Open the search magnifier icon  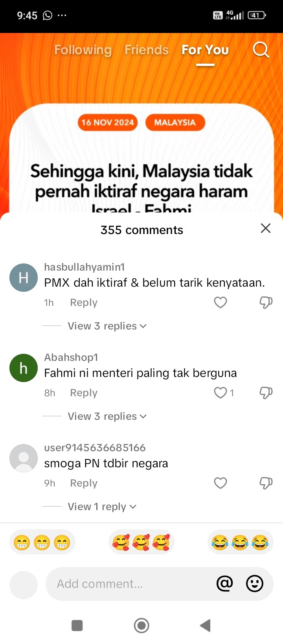coord(261,50)
